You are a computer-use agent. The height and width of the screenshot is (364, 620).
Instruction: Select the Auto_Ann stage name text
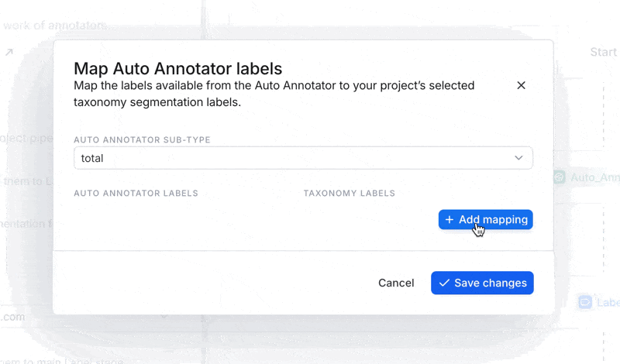pos(595,177)
